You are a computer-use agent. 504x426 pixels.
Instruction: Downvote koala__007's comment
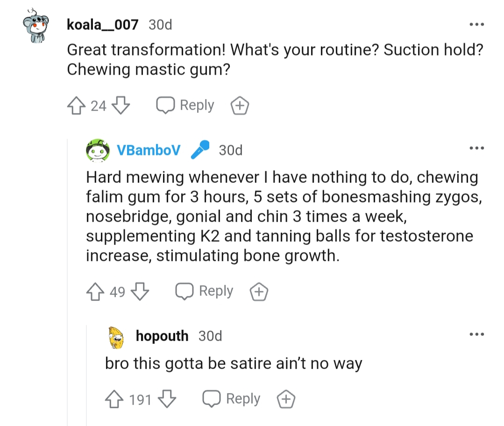pos(121,105)
